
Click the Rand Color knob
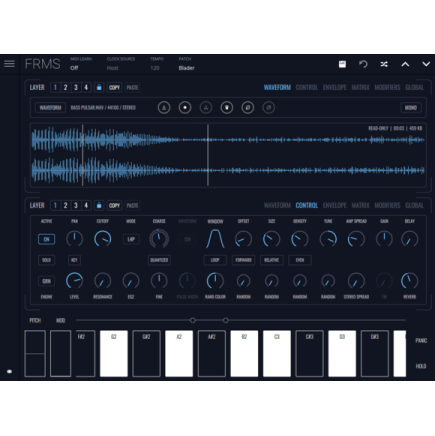(x=215, y=281)
